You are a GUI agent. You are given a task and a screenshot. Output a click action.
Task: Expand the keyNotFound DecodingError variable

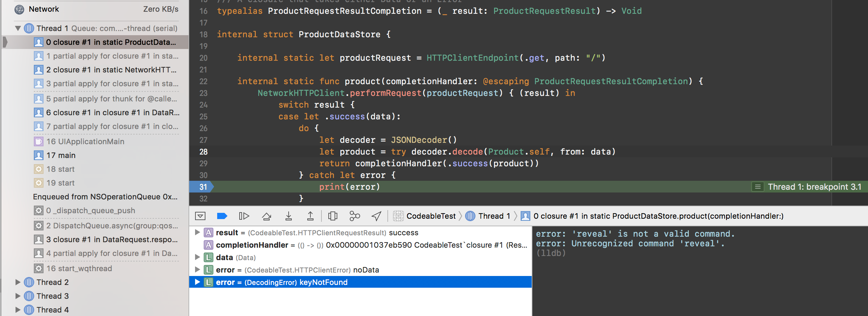click(197, 282)
